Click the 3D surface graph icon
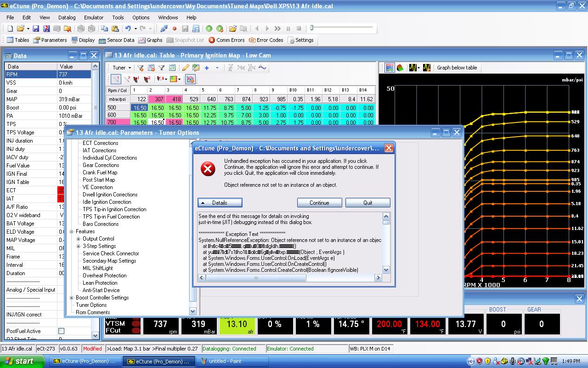The width and height of the screenshot is (588, 368). click(400, 68)
